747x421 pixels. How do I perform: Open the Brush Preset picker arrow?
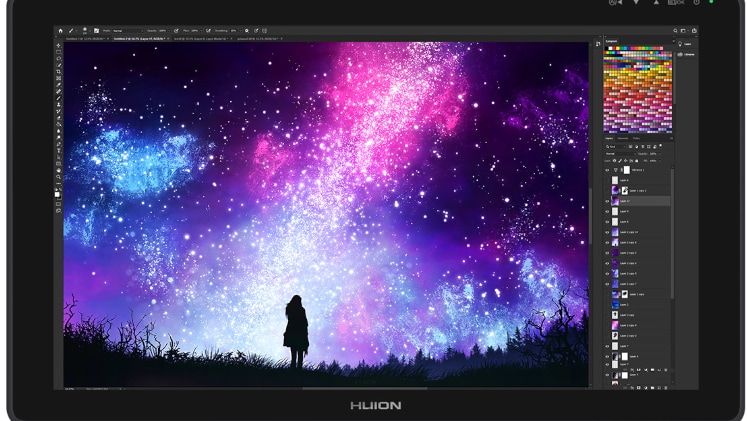(x=90, y=31)
